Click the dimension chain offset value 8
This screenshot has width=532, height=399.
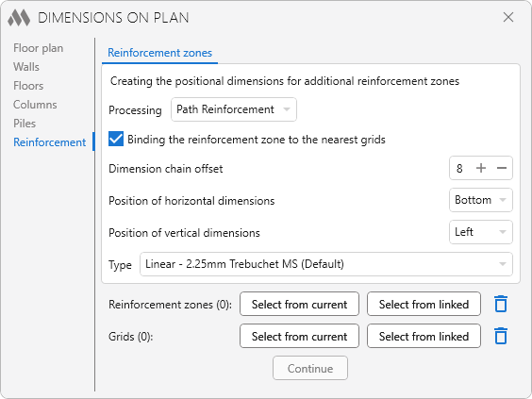459,168
